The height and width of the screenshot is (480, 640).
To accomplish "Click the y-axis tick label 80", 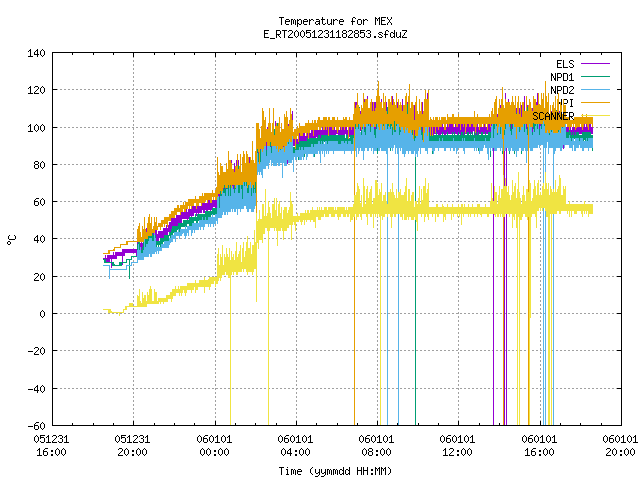I will (39, 165).
